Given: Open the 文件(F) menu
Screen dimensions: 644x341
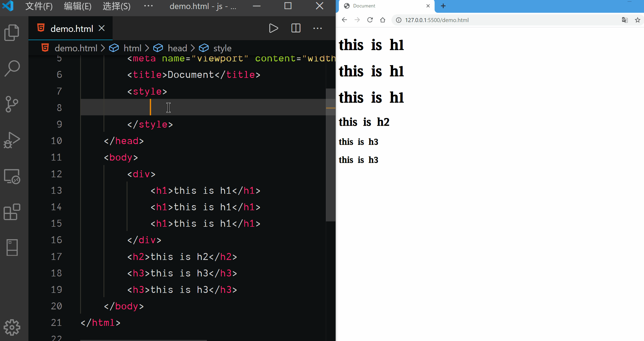Looking at the screenshot, I should pos(39,6).
